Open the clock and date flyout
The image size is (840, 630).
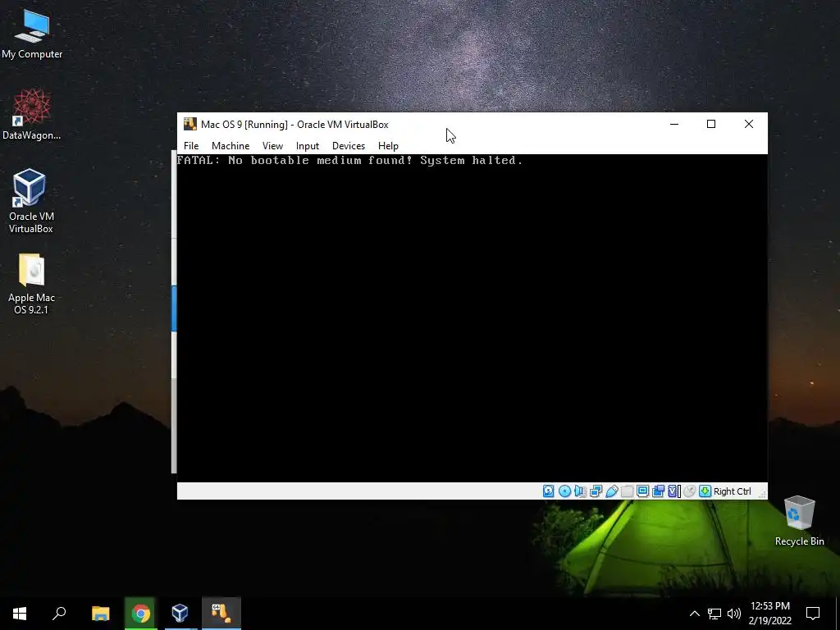[x=769, y=614]
